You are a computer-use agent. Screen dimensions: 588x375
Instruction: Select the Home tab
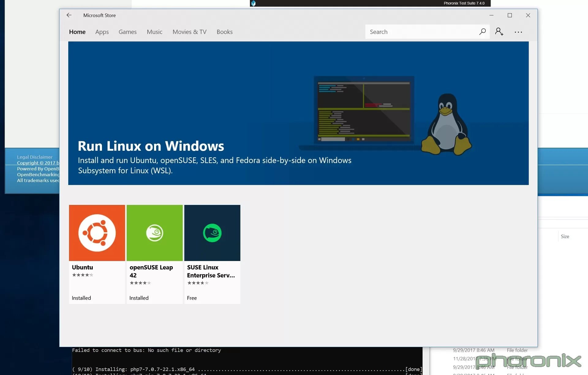pos(77,32)
